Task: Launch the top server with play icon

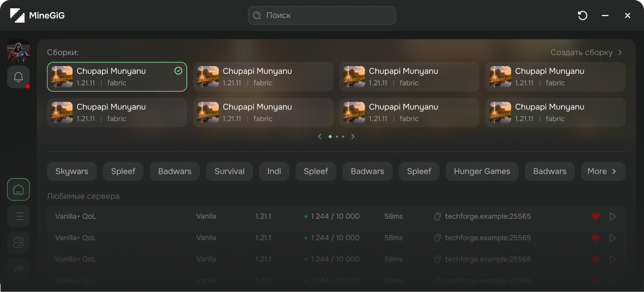Action: pos(613,217)
